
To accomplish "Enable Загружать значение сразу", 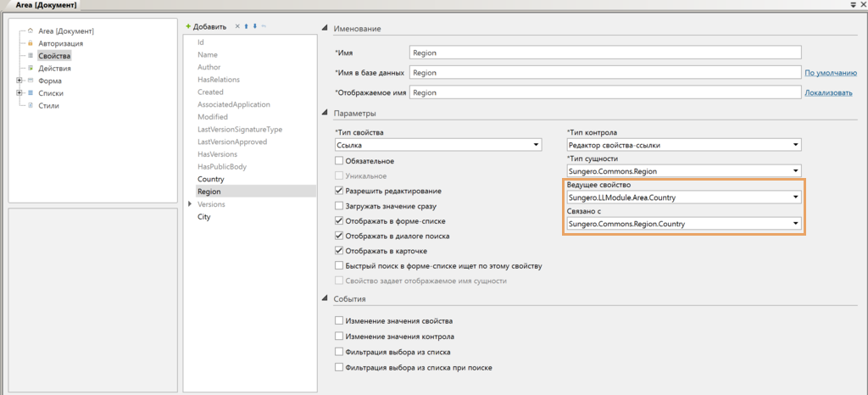I will pyautogui.click(x=339, y=206).
